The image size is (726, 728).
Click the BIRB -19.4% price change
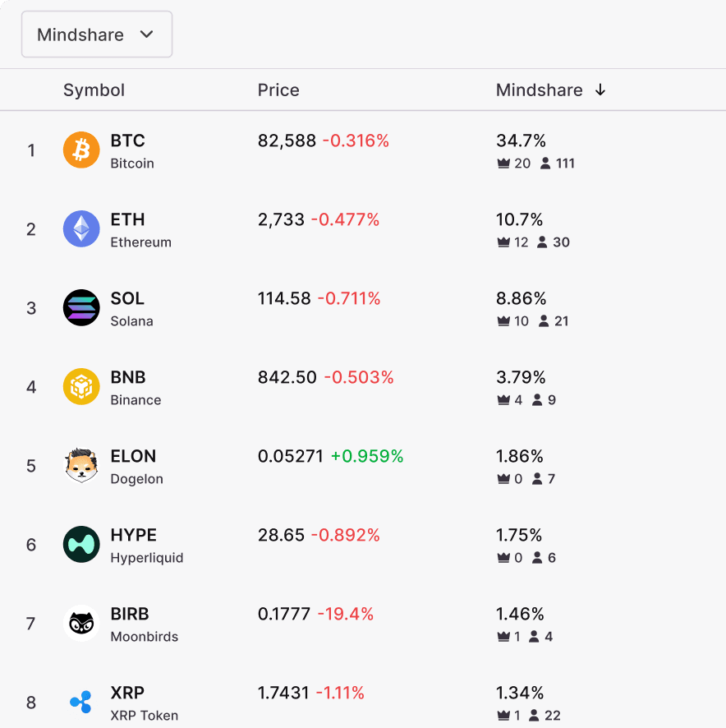tap(347, 614)
